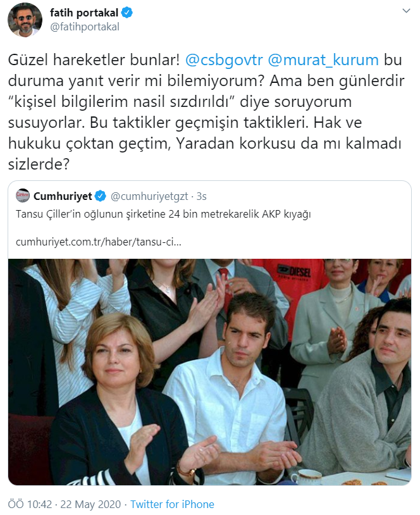Click the 3s timestamp on quoted tweet
This screenshot has width=420, height=515.
point(201,196)
